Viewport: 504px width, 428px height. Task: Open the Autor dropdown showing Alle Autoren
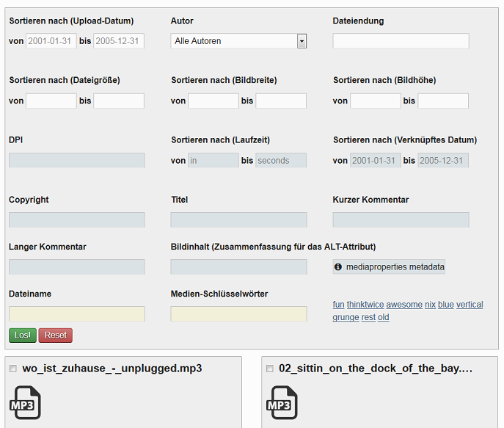click(x=238, y=41)
